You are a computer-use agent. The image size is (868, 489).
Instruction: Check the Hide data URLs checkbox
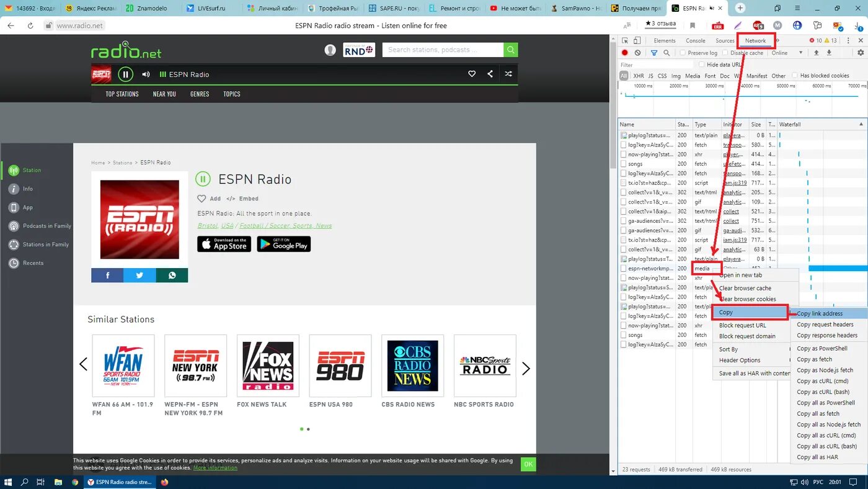(701, 65)
